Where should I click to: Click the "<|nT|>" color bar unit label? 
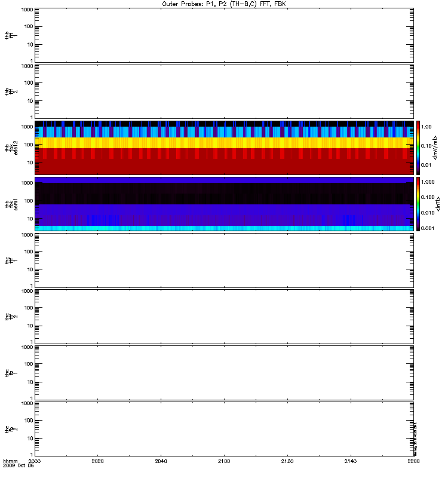tap(438, 204)
